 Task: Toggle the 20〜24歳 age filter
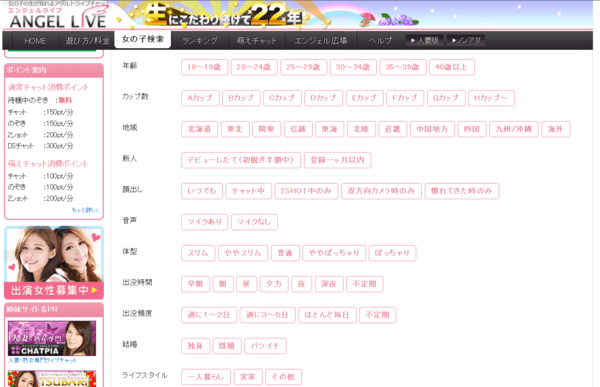(x=254, y=67)
